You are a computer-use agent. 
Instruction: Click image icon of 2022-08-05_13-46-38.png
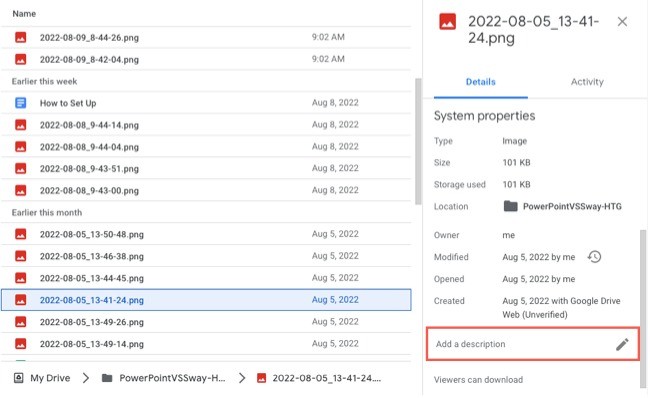(21, 256)
